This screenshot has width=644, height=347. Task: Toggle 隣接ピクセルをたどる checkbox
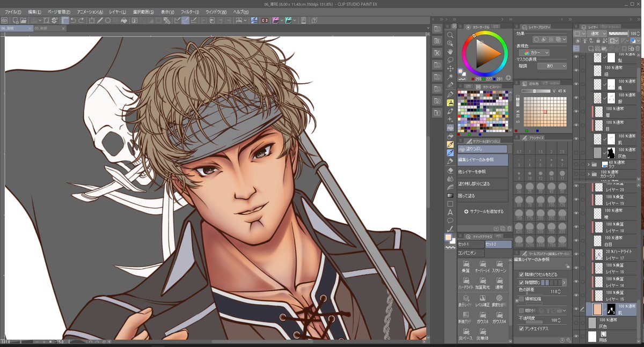click(x=522, y=275)
